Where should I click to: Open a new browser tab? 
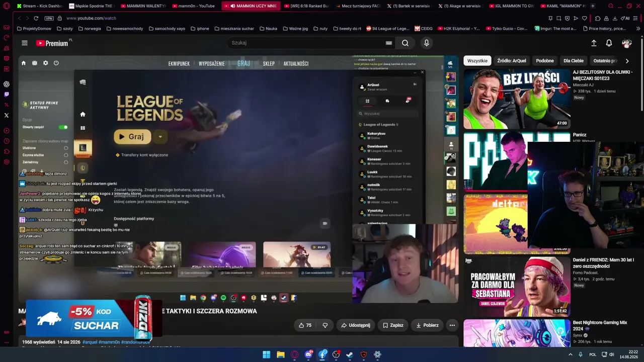click(593, 6)
